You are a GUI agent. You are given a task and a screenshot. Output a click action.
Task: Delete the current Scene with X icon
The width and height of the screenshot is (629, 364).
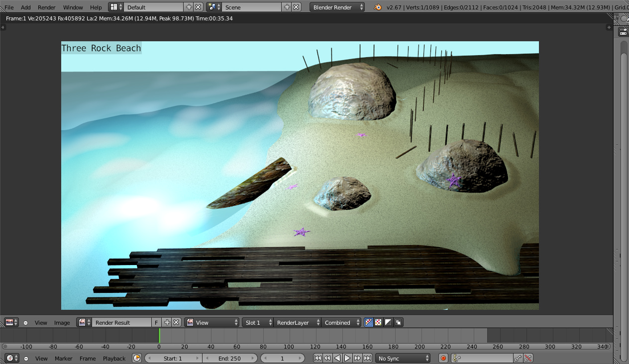[x=296, y=7]
